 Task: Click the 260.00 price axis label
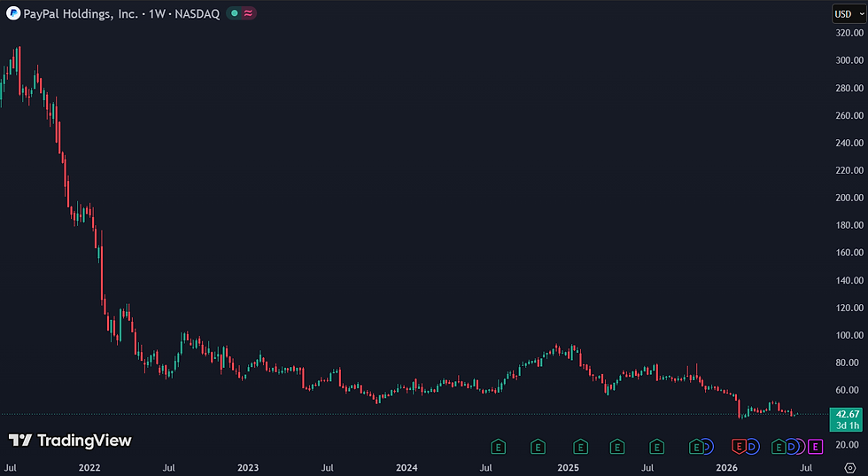tap(849, 115)
